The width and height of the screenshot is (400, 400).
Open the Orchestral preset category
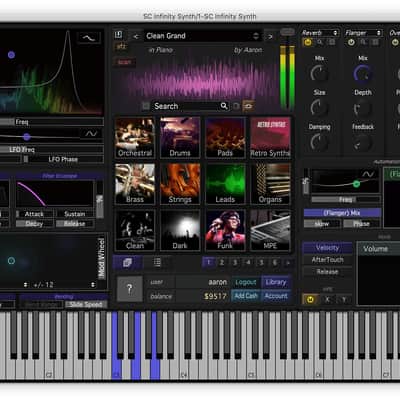(x=135, y=137)
